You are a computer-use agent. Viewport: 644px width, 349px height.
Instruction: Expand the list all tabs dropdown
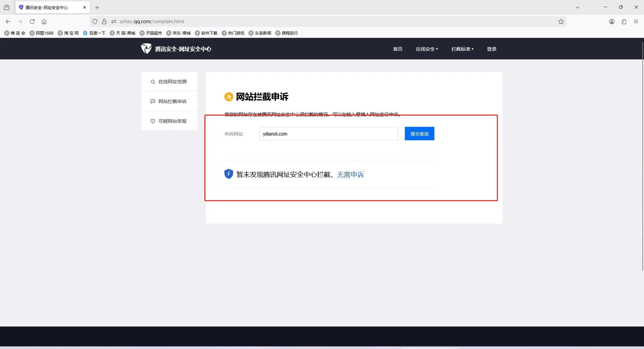(x=578, y=7)
